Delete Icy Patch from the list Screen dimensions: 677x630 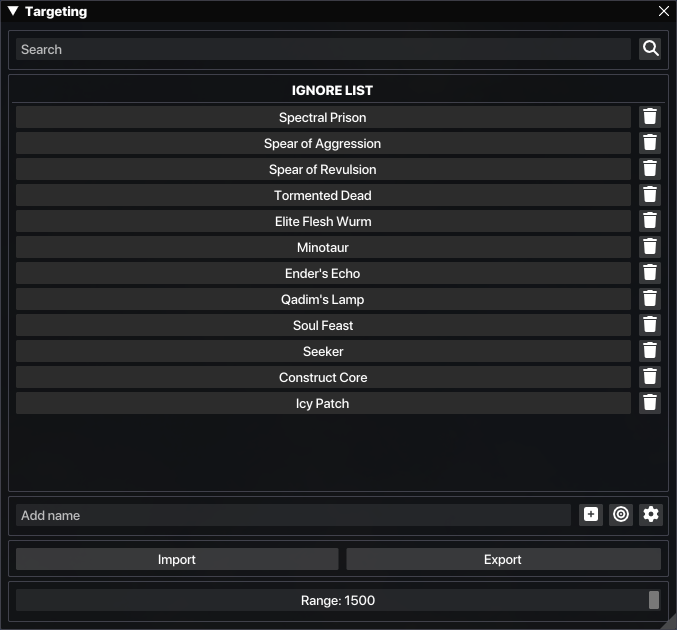click(650, 403)
